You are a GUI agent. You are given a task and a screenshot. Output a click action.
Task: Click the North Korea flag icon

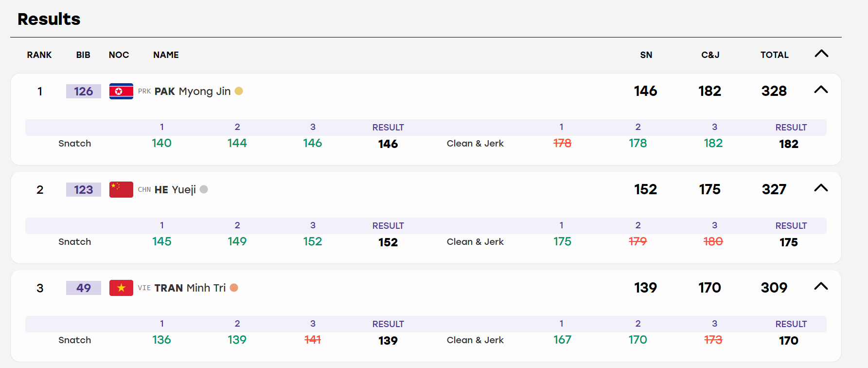click(x=121, y=91)
